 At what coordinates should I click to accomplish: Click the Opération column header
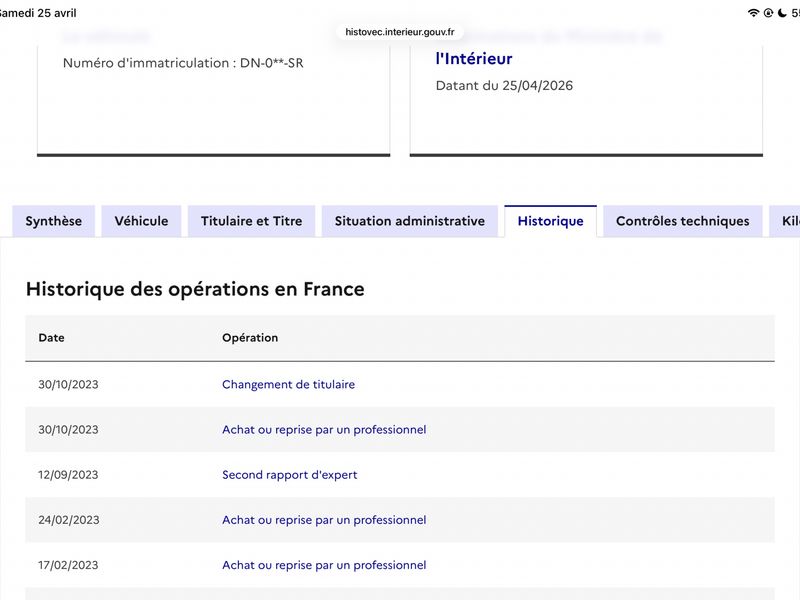point(250,338)
